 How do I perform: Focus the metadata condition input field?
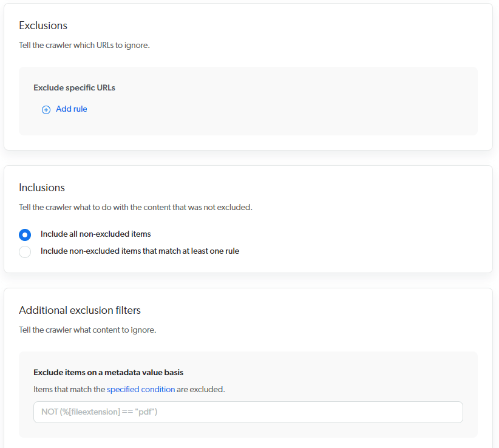(248, 412)
